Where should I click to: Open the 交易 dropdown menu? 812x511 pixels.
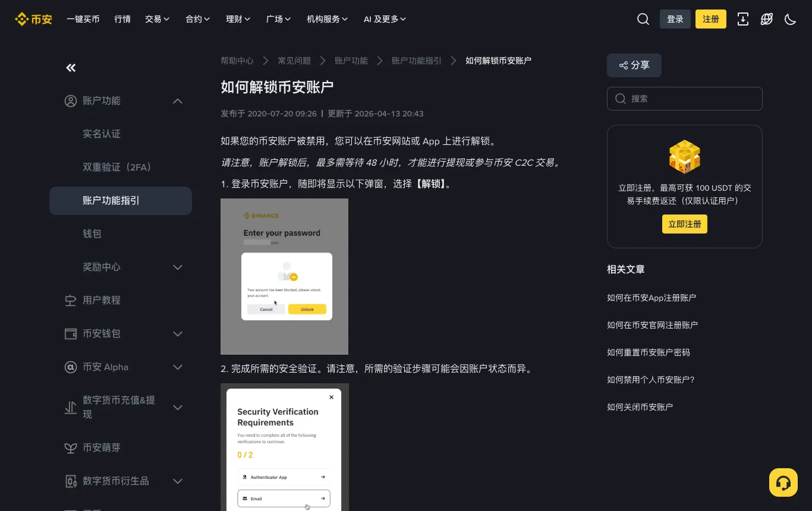pyautogui.click(x=157, y=19)
